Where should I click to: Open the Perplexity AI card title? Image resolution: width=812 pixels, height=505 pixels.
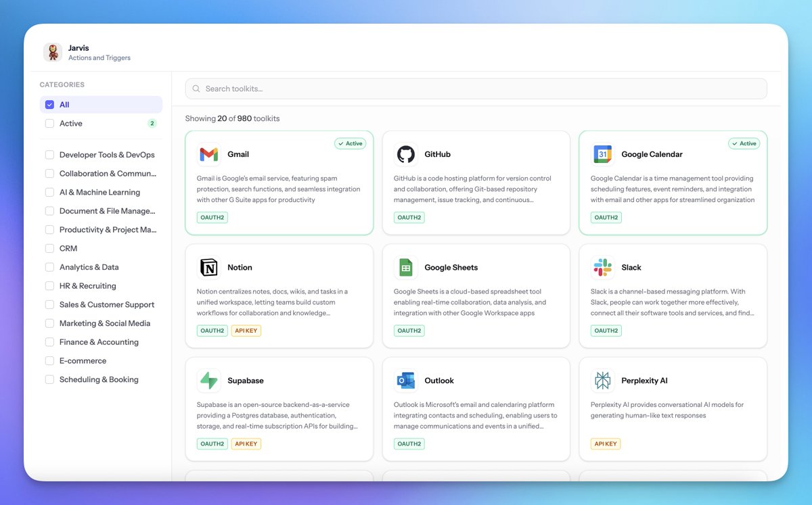(x=644, y=381)
